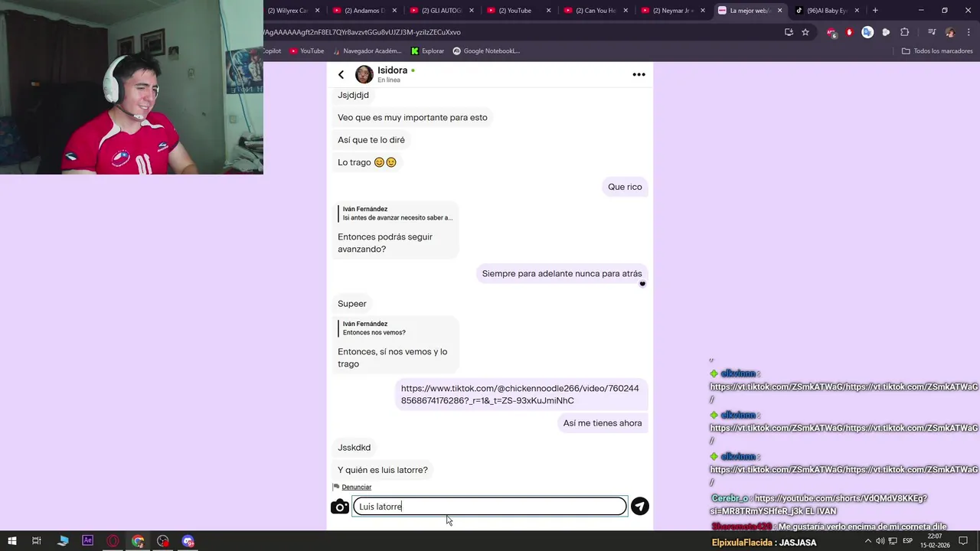Open the chat three-dots options menu
980x551 pixels.
[639, 74]
